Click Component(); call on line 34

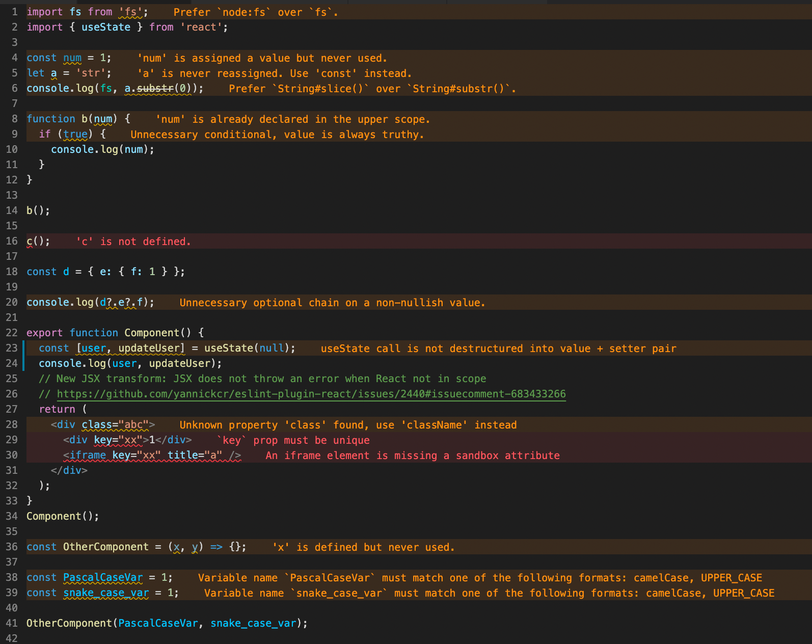click(x=63, y=516)
